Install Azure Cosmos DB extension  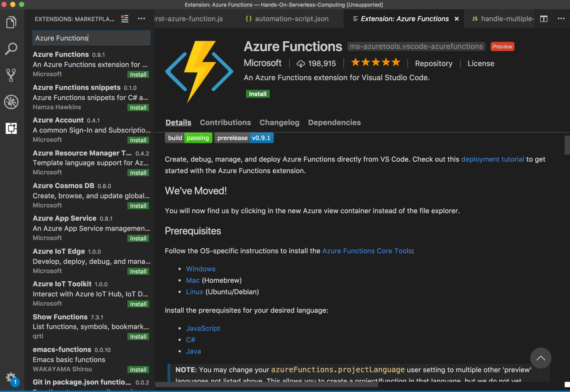(138, 206)
